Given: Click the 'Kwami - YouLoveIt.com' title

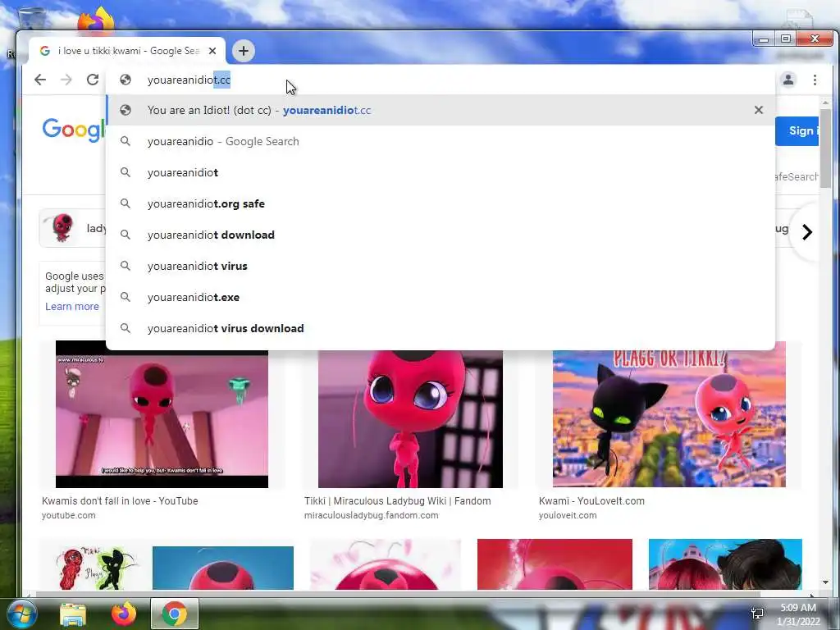Looking at the screenshot, I should [591, 501].
